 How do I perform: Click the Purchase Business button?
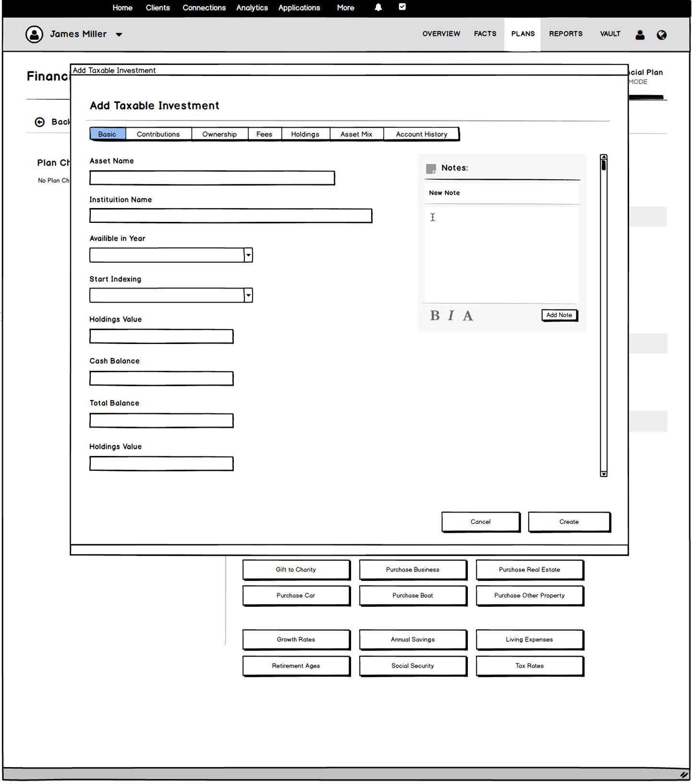pos(413,570)
